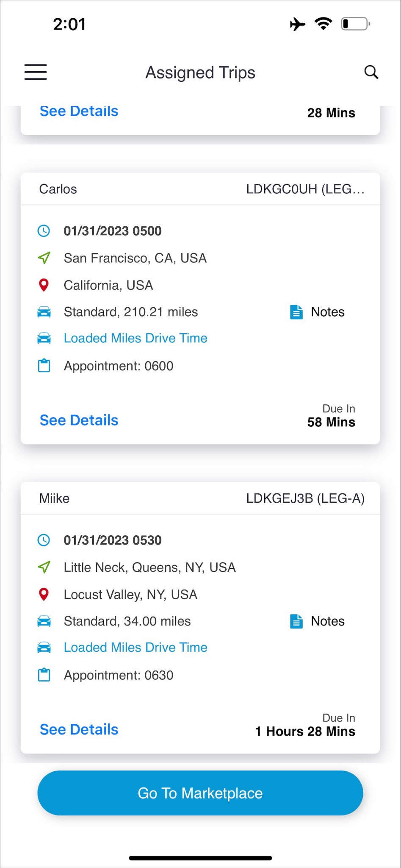The image size is (401, 868).
Task: Tap red pin beside California, USA
Action: pos(44,285)
